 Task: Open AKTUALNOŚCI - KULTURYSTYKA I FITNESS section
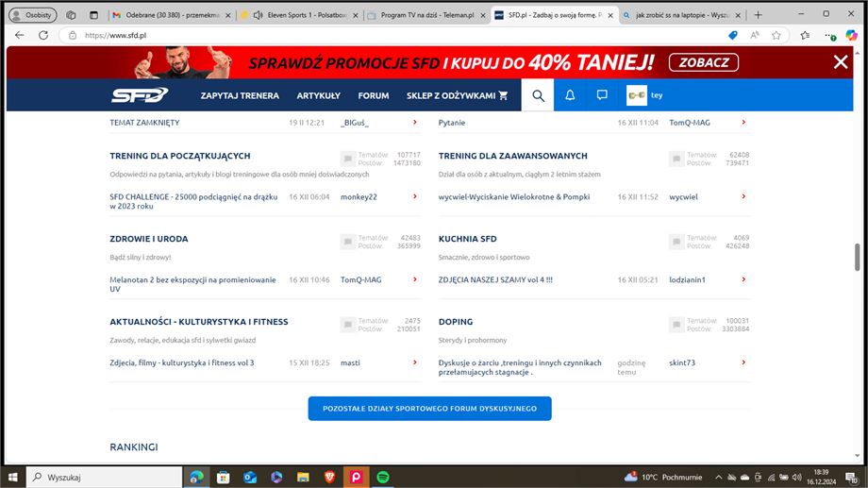[x=199, y=322]
